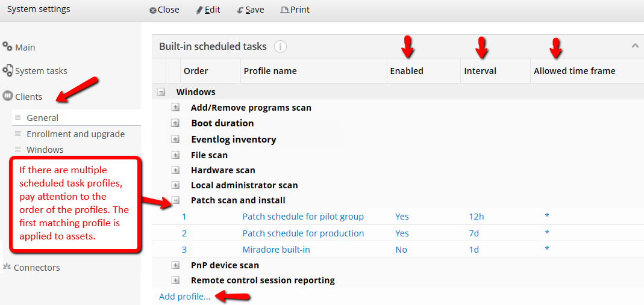Open the Main settings section
Image resolution: width=644 pixels, height=305 pixels.
pyautogui.click(x=25, y=48)
